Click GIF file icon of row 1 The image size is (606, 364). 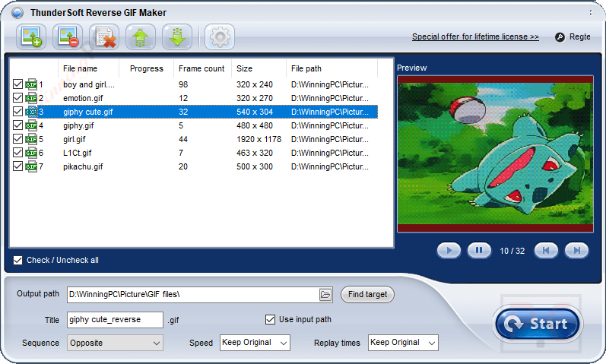(31, 84)
